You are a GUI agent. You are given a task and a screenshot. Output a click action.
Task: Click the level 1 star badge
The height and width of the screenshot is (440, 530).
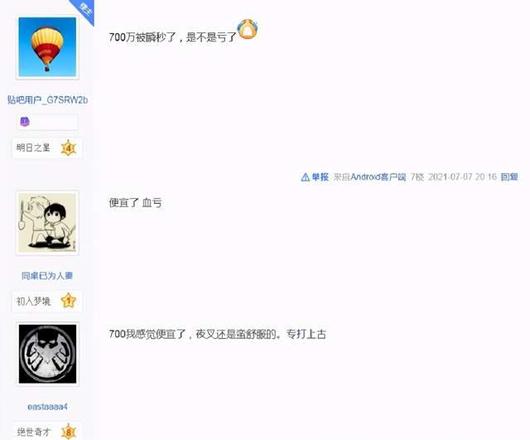coord(68,301)
